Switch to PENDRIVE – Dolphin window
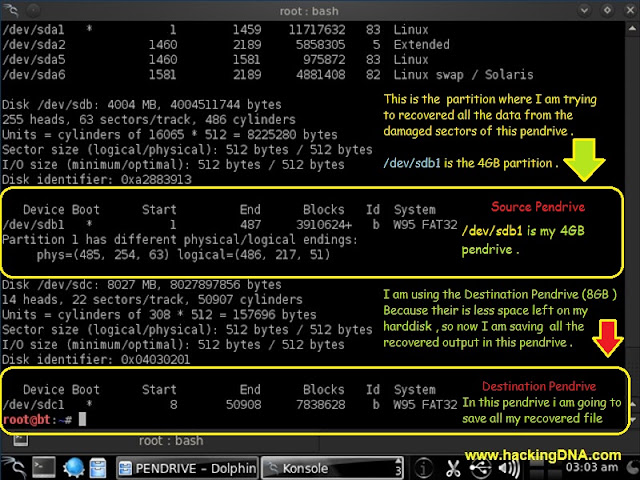The width and height of the screenshot is (640, 480). 187,468
